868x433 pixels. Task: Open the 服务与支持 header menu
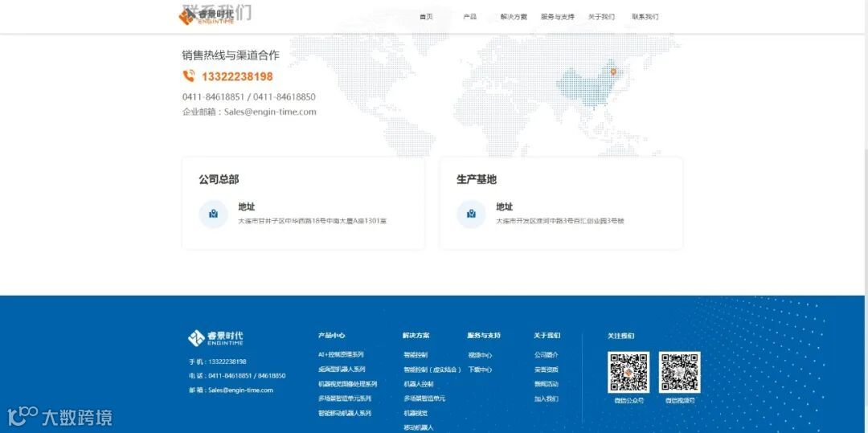558,17
